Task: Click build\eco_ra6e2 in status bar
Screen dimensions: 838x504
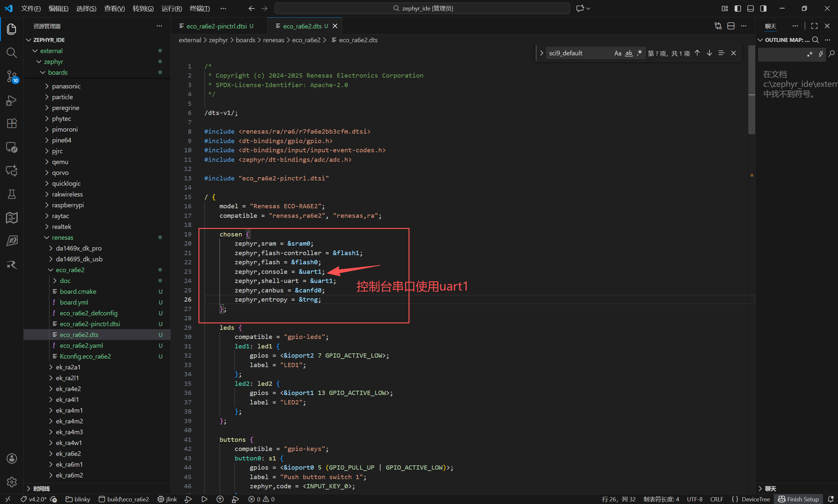Action: point(124,499)
